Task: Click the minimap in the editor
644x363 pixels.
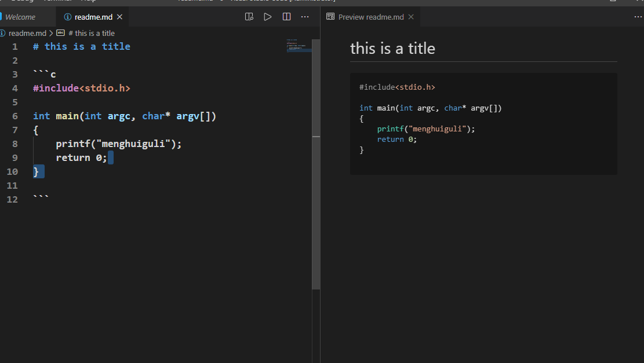Action: (x=299, y=46)
